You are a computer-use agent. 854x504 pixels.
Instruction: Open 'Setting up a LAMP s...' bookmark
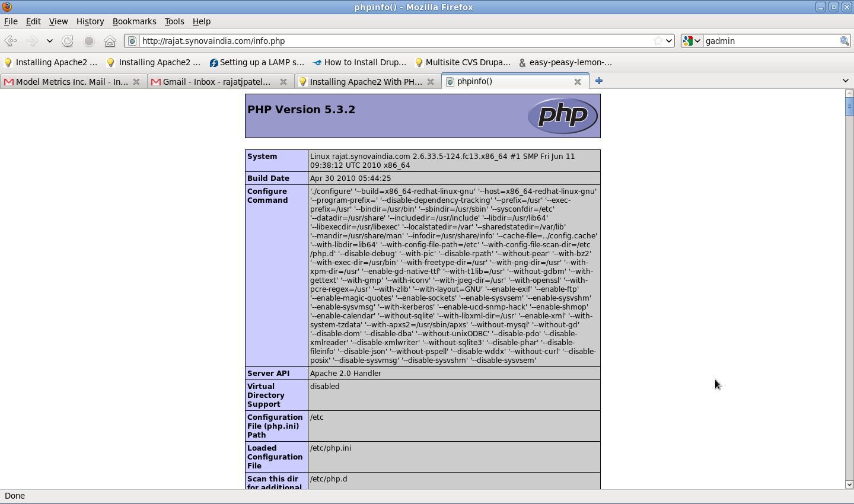click(x=256, y=62)
